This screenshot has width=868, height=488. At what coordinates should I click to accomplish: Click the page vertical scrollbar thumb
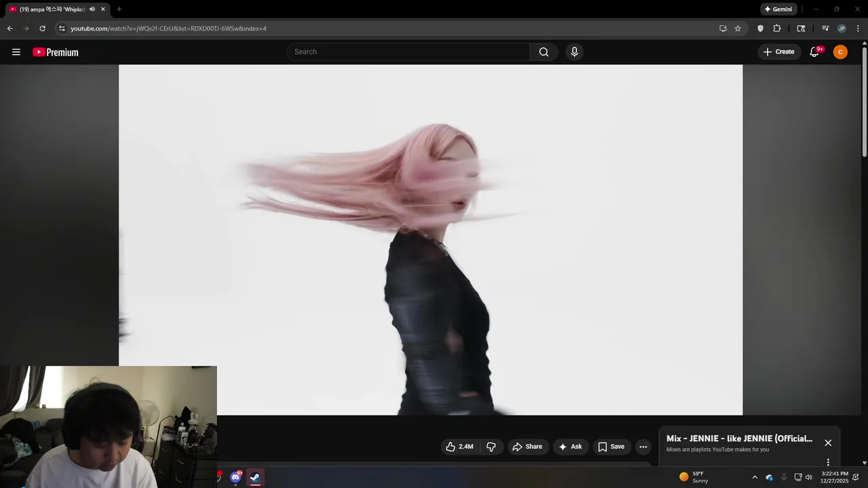point(865,102)
